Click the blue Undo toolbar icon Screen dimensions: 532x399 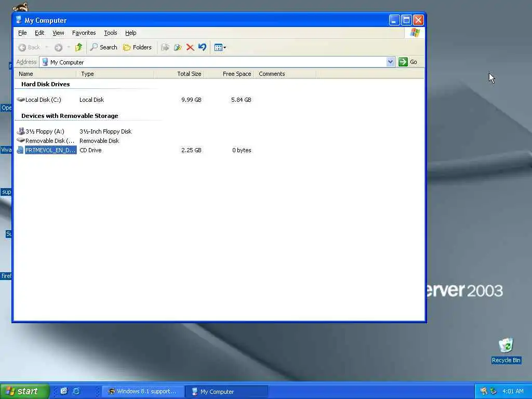(203, 47)
